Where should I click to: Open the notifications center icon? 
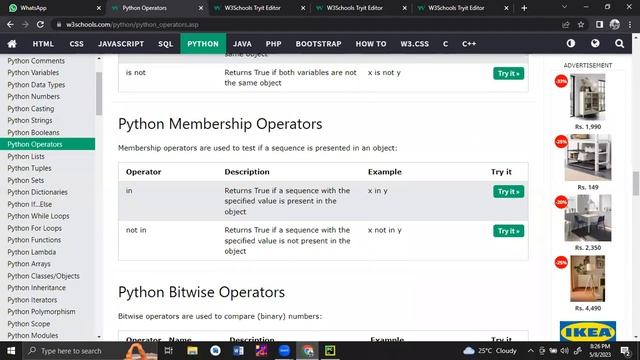(x=625, y=351)
